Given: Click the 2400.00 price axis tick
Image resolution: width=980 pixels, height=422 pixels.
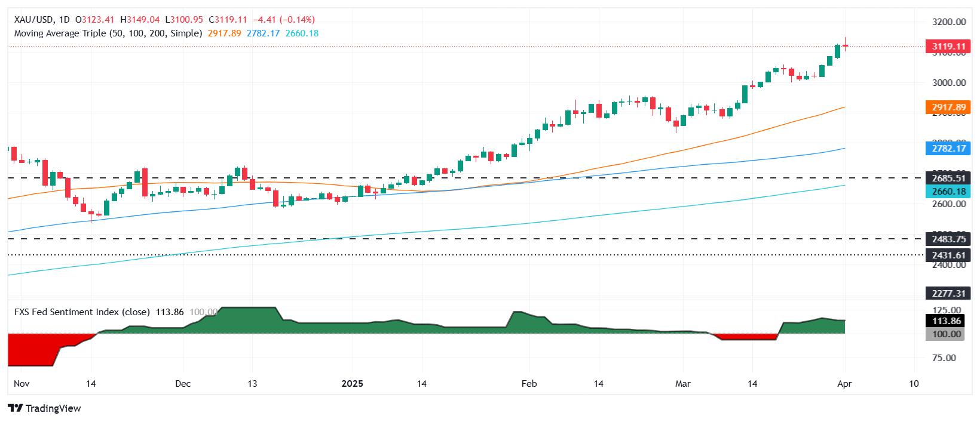Looking at the screenshot, I should [x=950, y=265].
